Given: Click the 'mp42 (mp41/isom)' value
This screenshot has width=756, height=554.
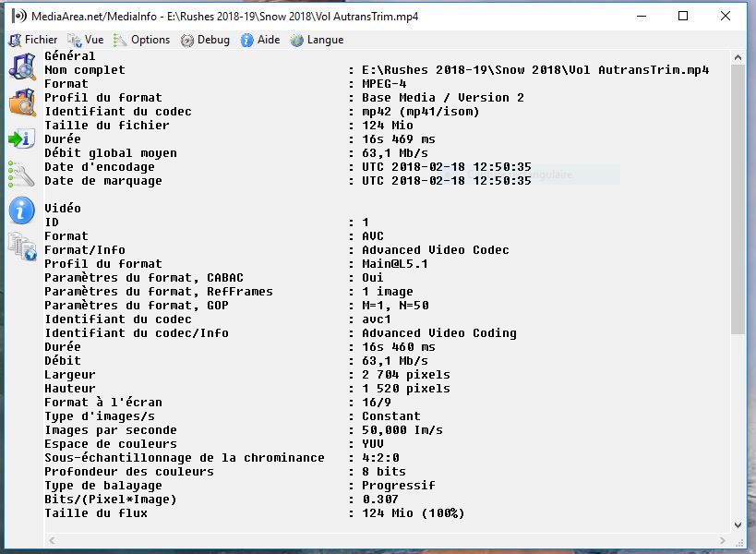Looking at the screenshot, I should 421,112.
